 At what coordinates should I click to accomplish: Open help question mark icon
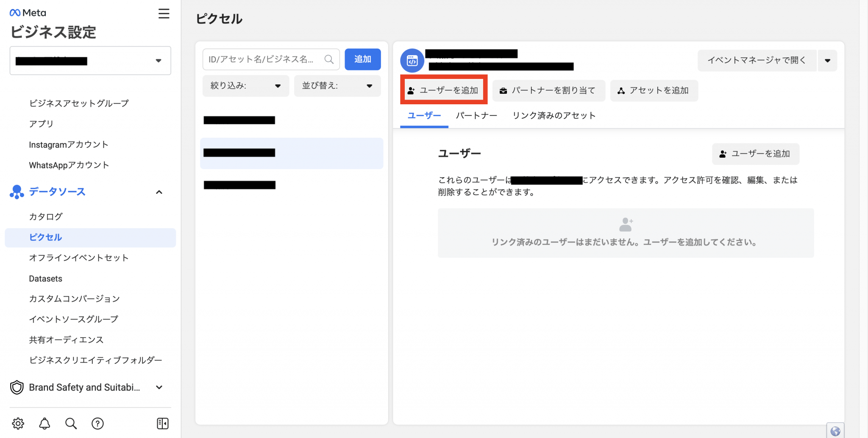pos(97,423)
